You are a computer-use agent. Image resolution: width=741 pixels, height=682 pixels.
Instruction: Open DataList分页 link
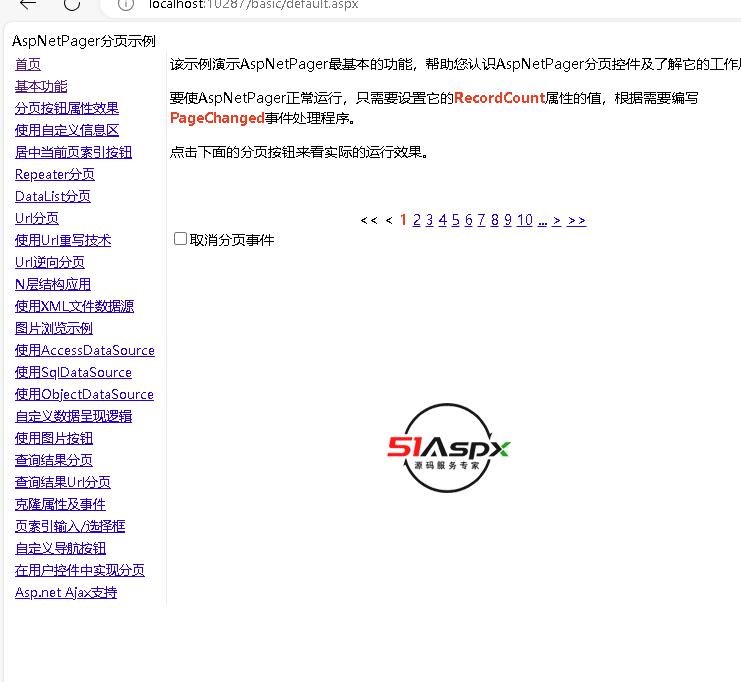tap(53, 196)
